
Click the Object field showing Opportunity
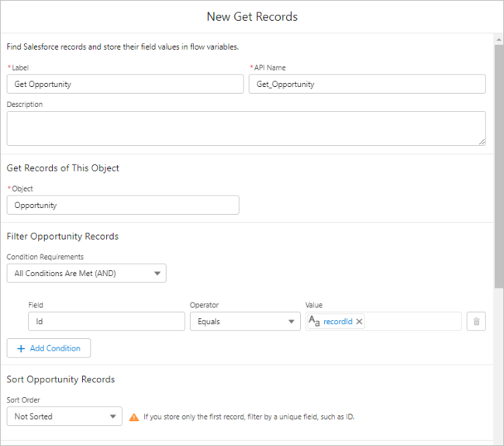(x=123, y=205)
